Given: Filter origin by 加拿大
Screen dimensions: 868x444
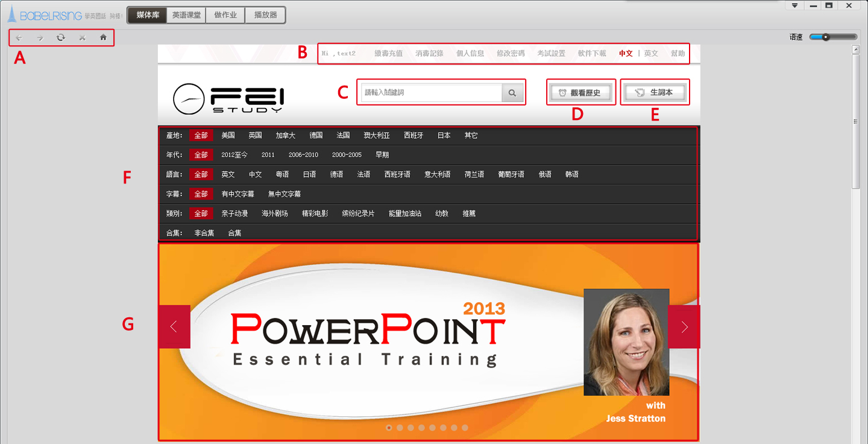Looking at the screenshot, I should [286, 136].
